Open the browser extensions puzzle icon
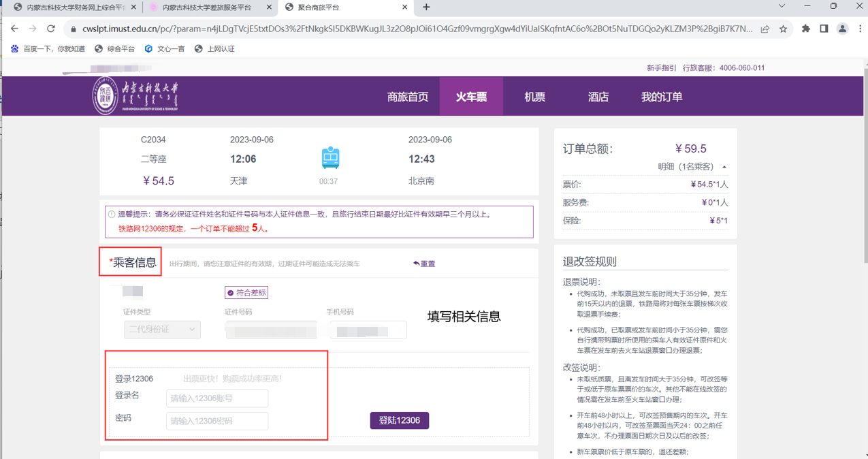The width and height of the screenshot is (868, 459). point(806,29)
